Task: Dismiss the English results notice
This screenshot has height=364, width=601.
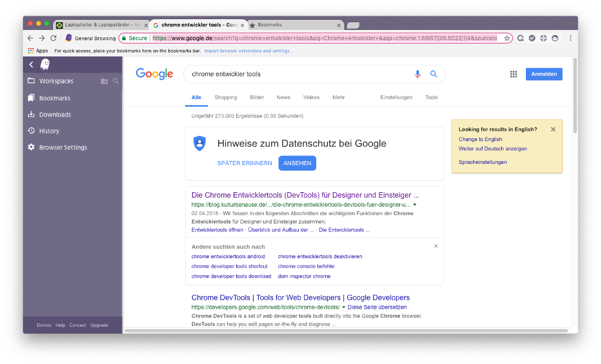Action: 553,130
